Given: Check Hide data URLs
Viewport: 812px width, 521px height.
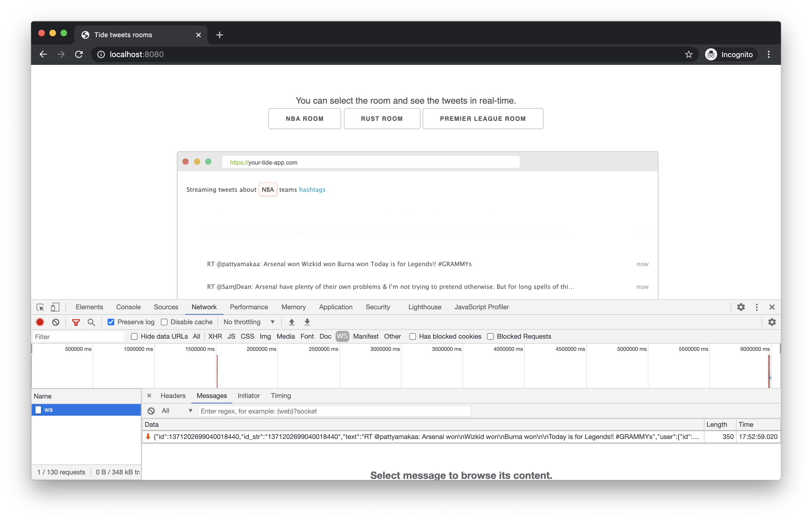Looking at the screenshot, I should pyautogui.click(x=134, y=336).
